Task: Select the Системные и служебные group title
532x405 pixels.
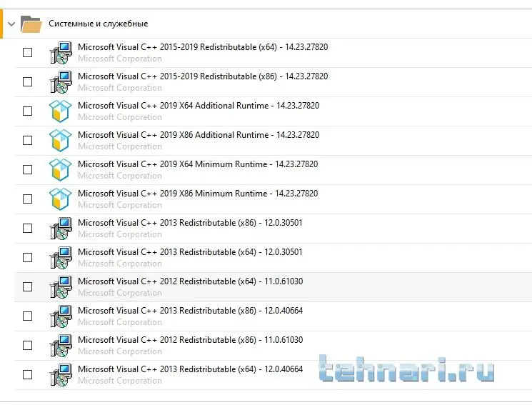Action: pos(99,24)
